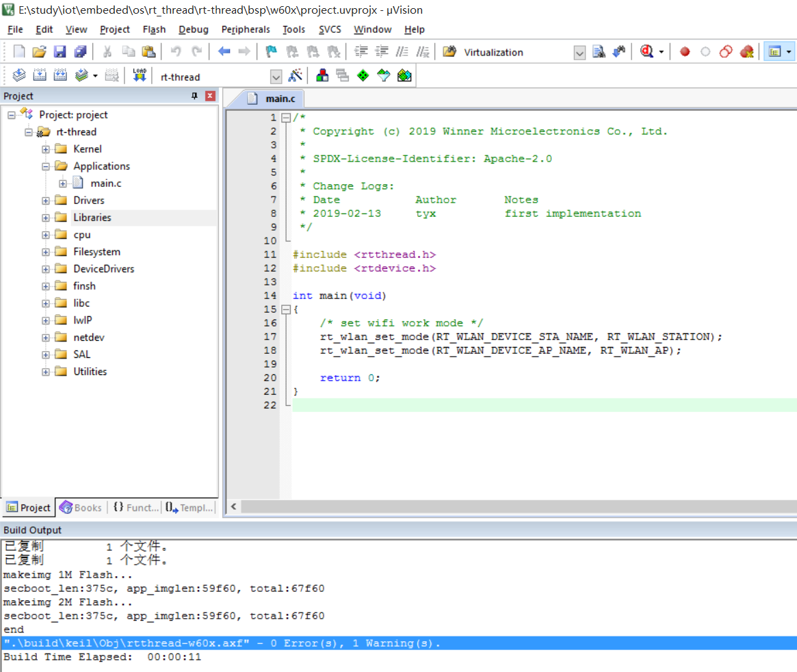Navigate backwards with the blue arrow
Screen dimensions: 797x672
(x=224, y=51)
